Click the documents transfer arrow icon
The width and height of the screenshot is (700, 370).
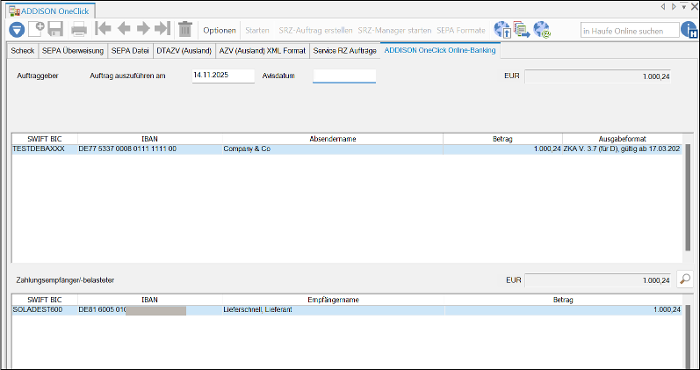pyautogui.click(x=521, y=29)
